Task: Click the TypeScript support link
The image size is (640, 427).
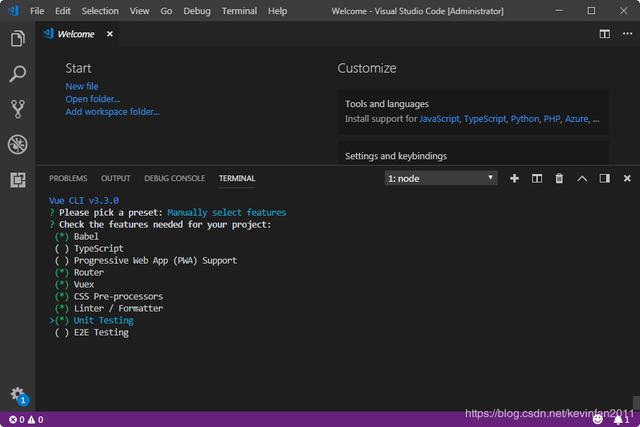Action: [485, 119]
